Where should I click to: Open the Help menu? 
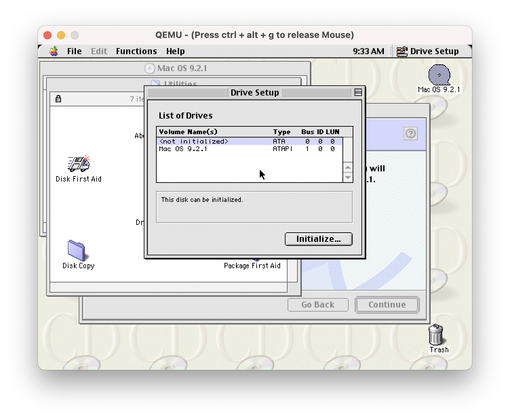tap(175, 51)
